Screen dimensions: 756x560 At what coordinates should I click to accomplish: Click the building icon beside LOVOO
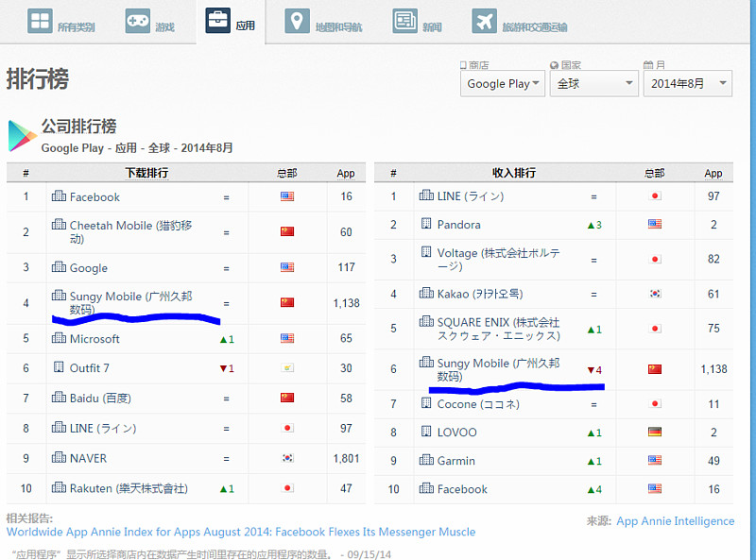[x=426, y=432]
